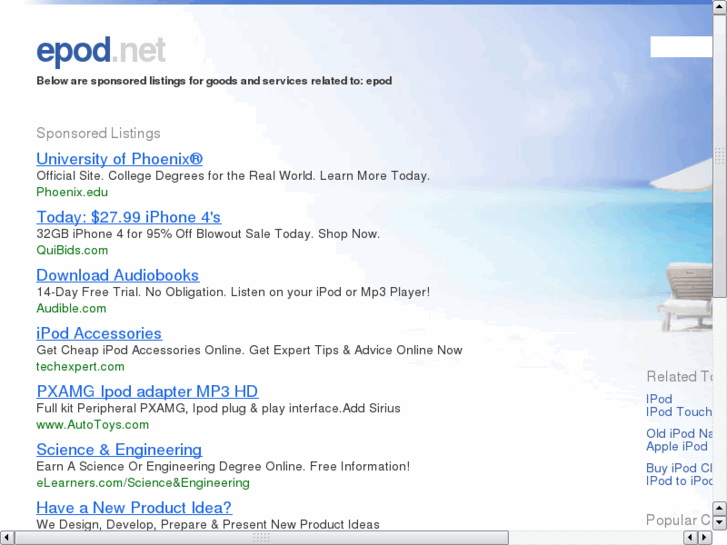Click the eLearners.com/Science&Engineering URL
Screen dimensions: 727x545
point(143,483)
